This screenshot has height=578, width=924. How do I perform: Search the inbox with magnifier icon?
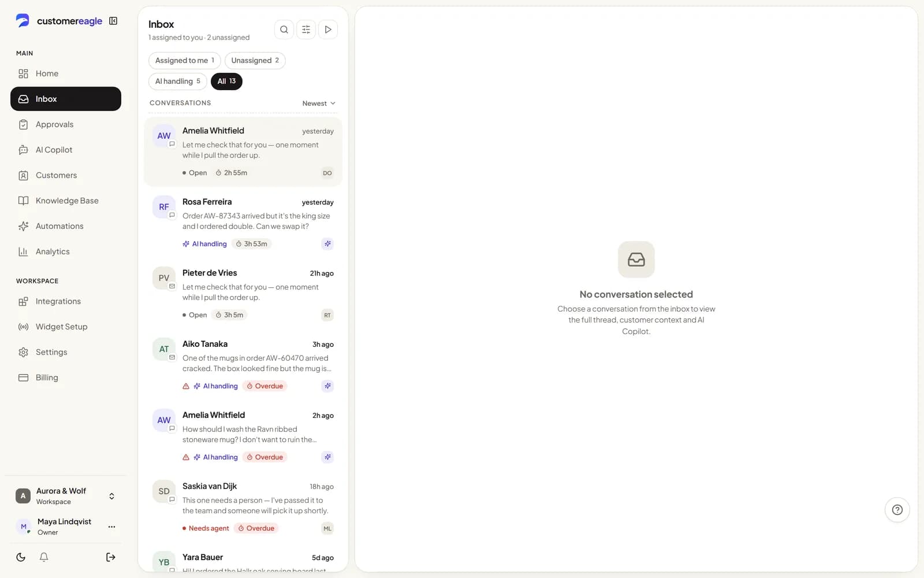click(x=284, y=29)
